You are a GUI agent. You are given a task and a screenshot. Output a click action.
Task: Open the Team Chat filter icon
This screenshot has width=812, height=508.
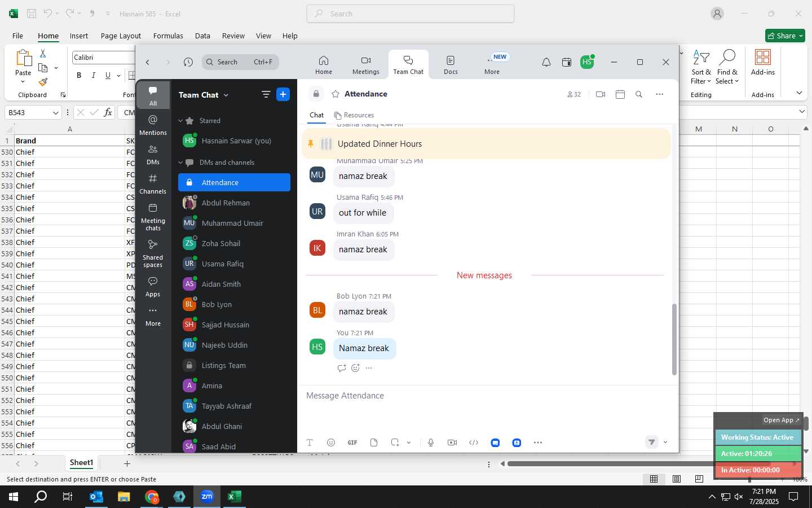click(x=266, y=95)
